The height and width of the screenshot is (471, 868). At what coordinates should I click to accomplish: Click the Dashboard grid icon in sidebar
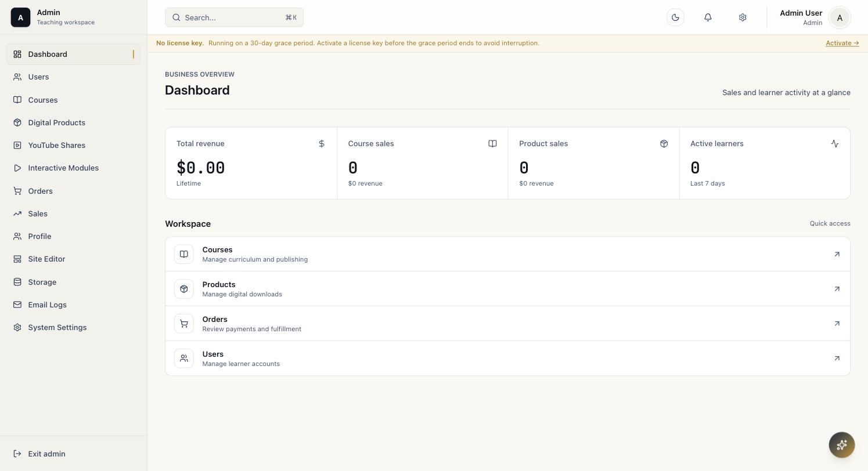[17, 54]
